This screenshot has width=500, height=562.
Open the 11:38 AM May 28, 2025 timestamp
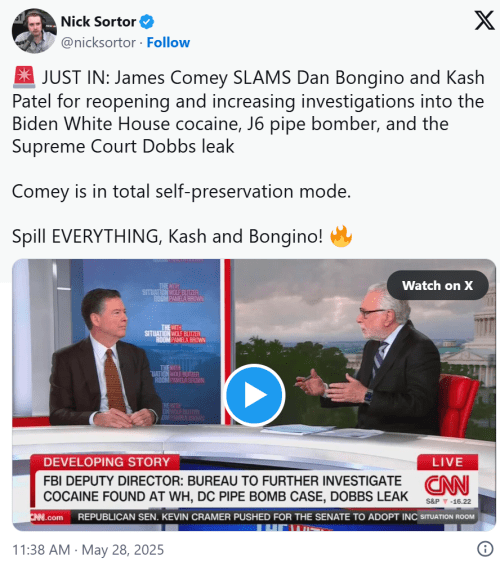[x=88, y=549]
